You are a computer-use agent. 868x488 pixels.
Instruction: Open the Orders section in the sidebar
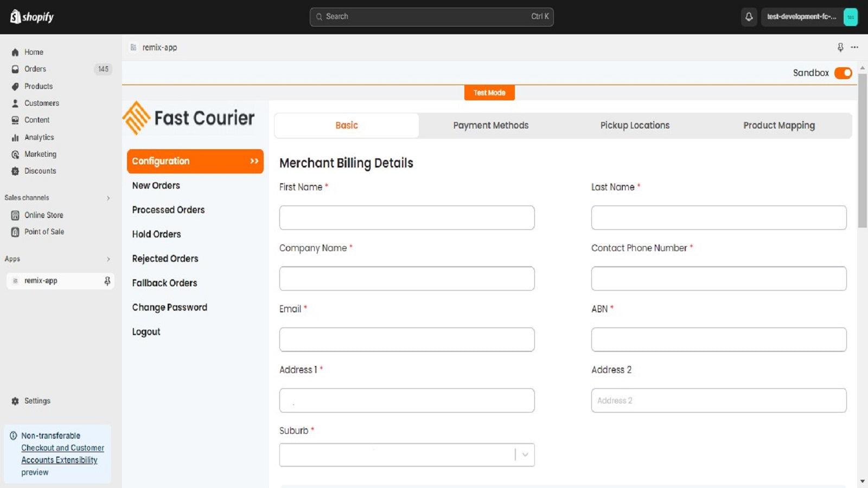35,69
